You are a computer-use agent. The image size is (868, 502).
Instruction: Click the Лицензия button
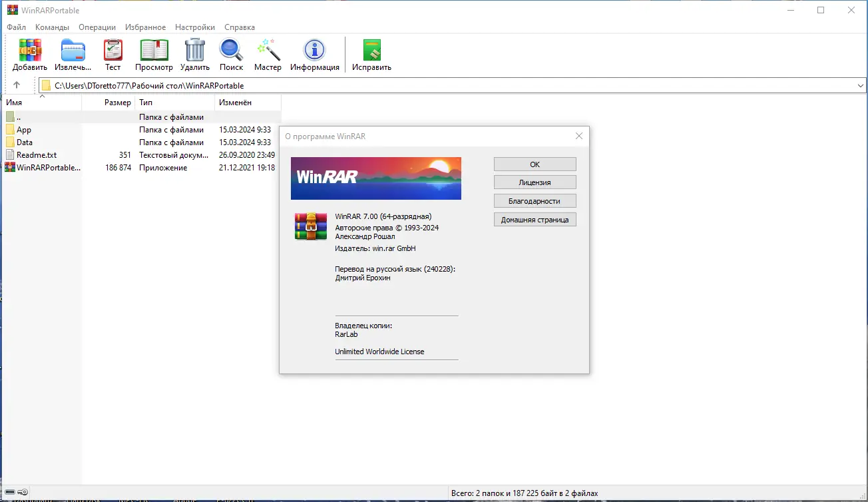pos(535,182)
